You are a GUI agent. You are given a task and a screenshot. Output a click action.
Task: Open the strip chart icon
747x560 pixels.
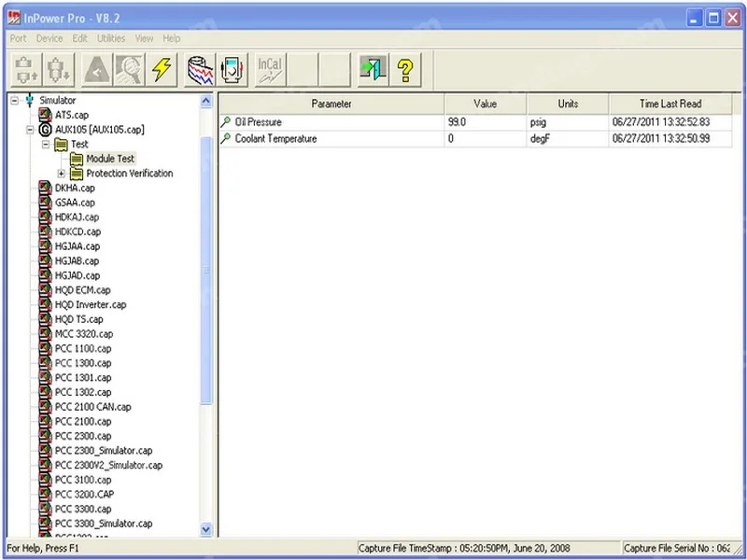click(x=200, y=69)
